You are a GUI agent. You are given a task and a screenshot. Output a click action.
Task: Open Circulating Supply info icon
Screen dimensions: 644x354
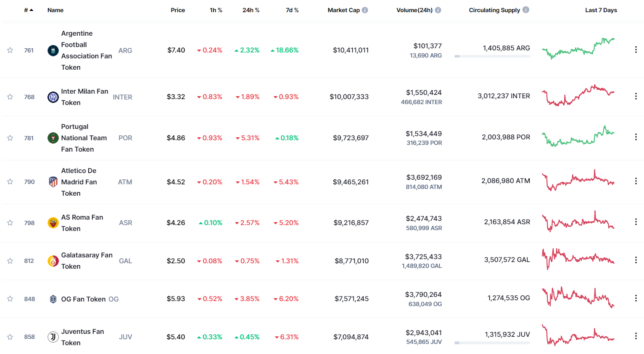tap(526, 10)
